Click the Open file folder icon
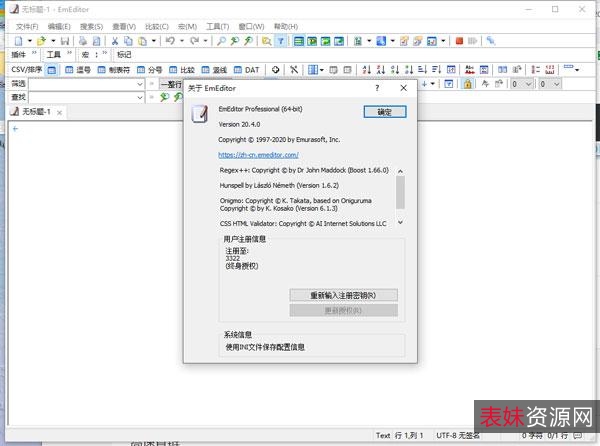Screen dimensions: 600x446 [41, 41]
